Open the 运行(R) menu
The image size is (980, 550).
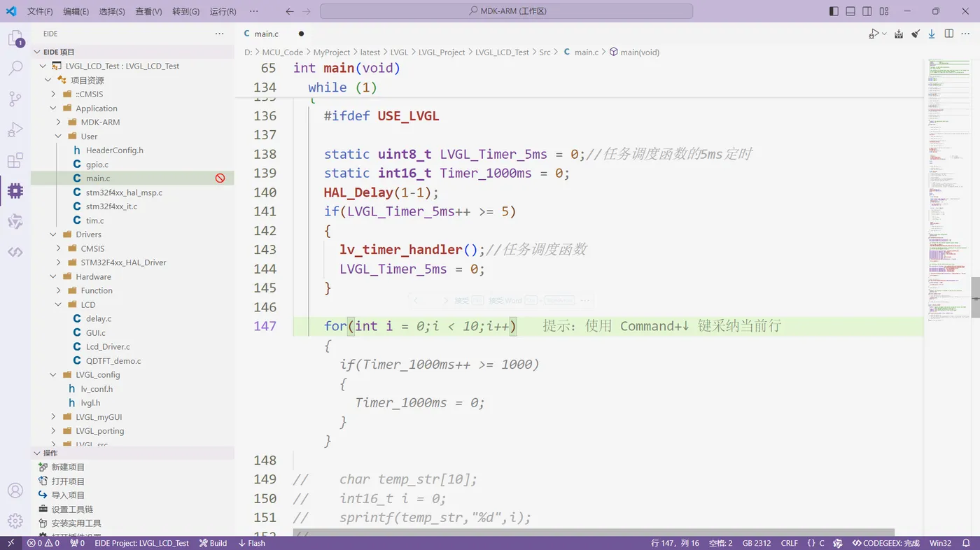click(x=223, y=11)
